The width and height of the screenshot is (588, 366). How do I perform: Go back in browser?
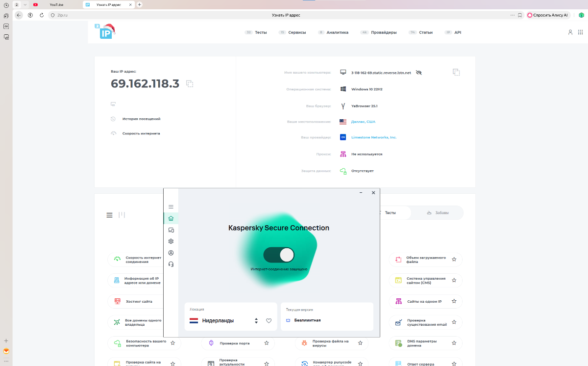(x=19, y=15)
